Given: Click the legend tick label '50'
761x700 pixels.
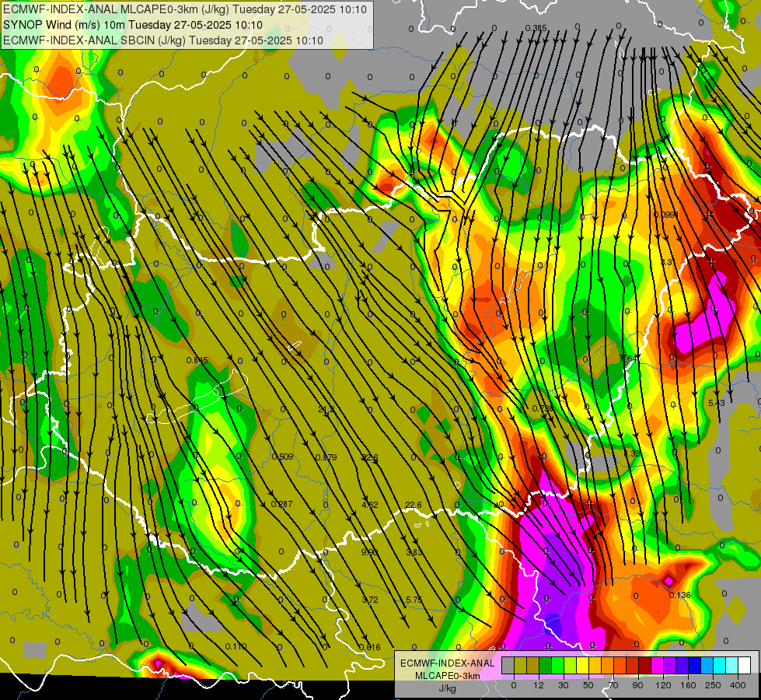Looking at the screenshot, I should (x=588, y=685).
